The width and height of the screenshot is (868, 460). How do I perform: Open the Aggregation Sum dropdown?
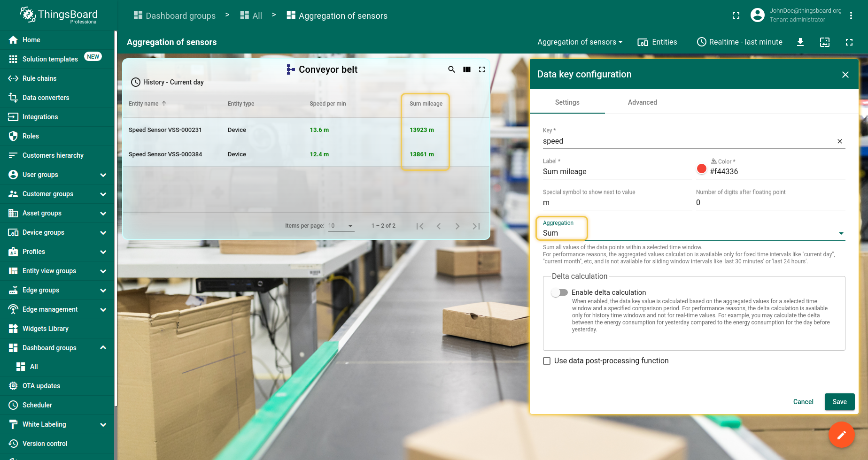pos(694,233)
